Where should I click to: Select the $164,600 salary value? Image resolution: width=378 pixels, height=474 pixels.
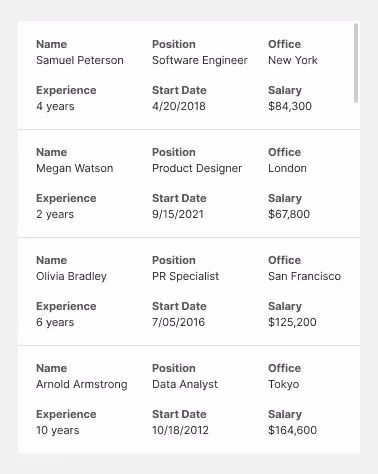(292, 430)
